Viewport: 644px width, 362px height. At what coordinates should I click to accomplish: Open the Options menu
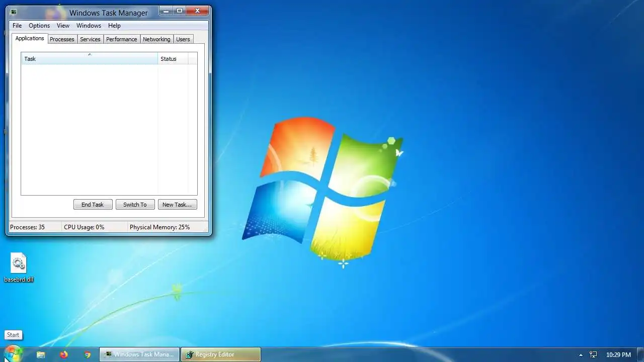[x=39, y=26]
